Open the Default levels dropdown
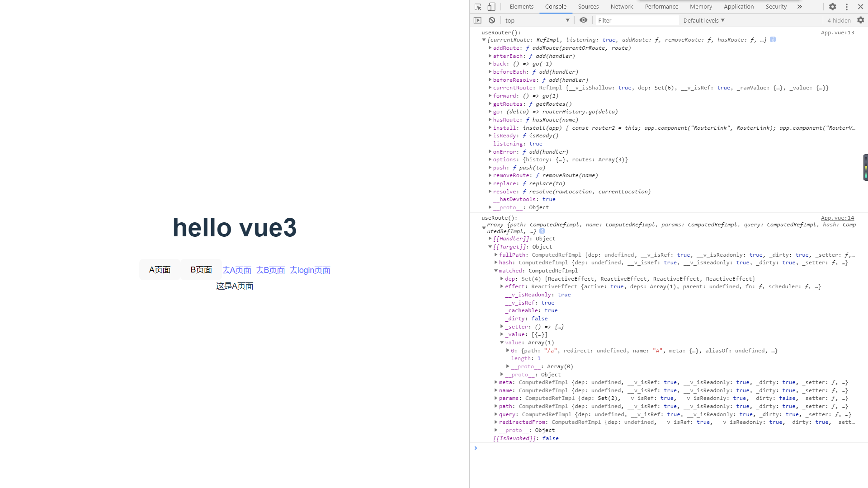868x488 pixels. (704, 20)
